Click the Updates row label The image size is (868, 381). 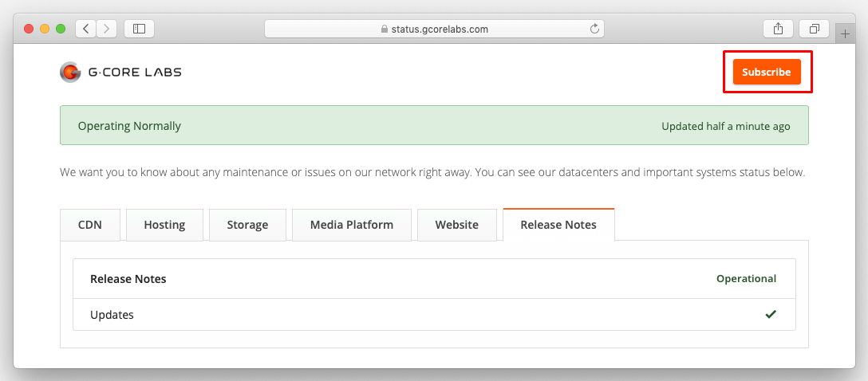(112, 315)
